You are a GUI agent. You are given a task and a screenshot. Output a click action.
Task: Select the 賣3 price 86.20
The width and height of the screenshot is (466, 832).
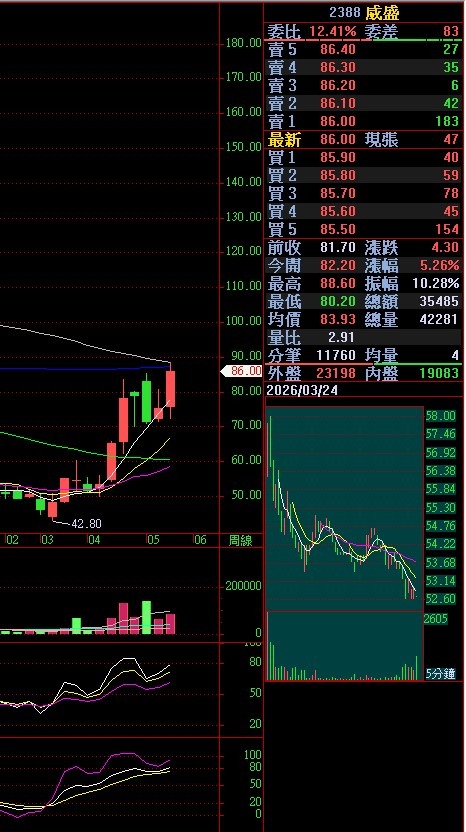pyautogui.click(x=338, y=85)
